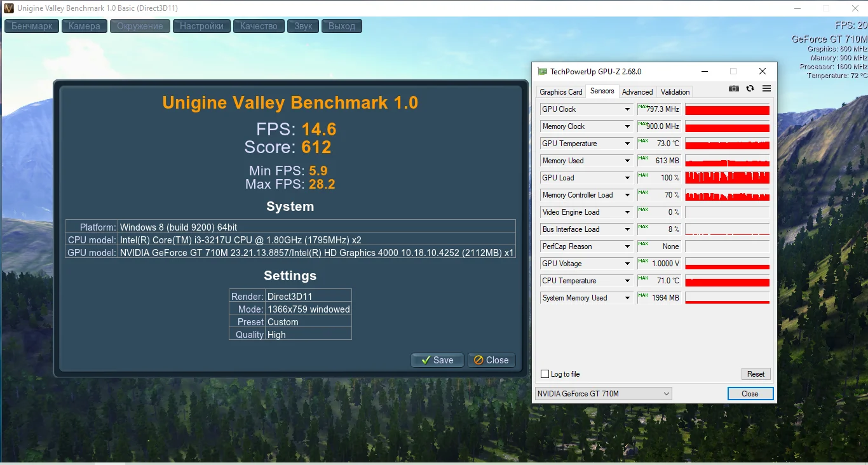Expand the System Memory Used dropdown
868x465 pixels.
pyautogui.click(x=627, y=298)
